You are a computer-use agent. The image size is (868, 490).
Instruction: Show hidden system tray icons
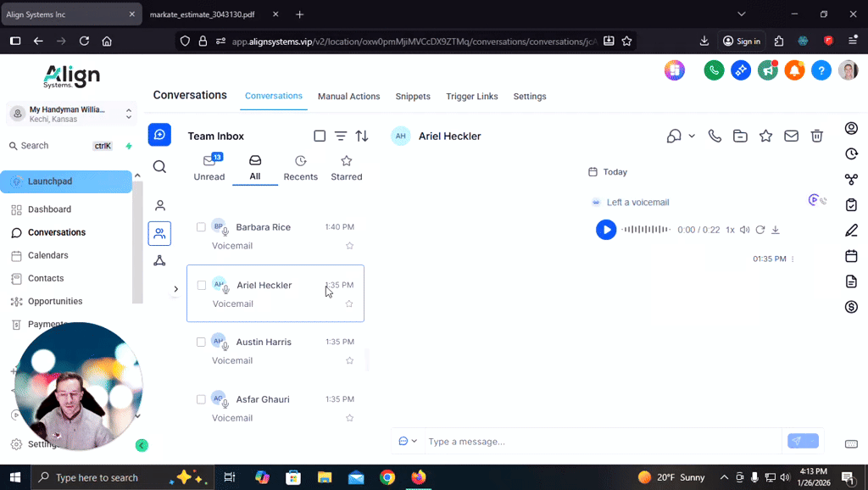pos(724,477)
